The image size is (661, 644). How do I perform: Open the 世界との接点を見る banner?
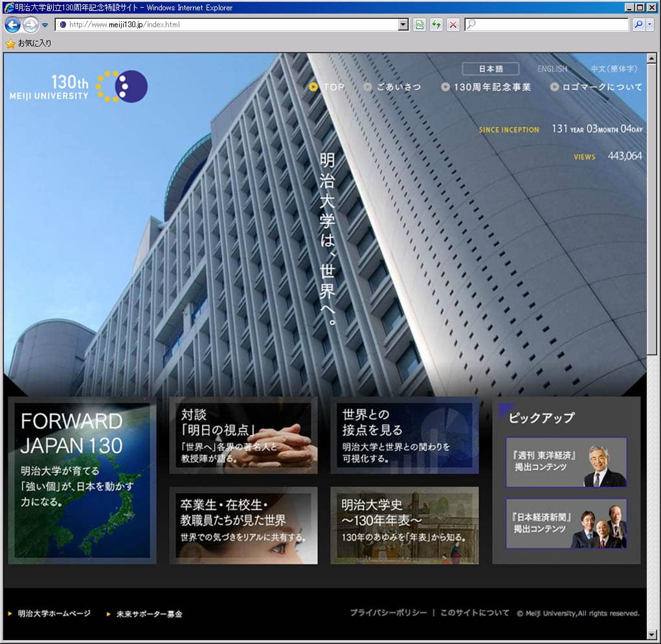(x=405, y=436)
